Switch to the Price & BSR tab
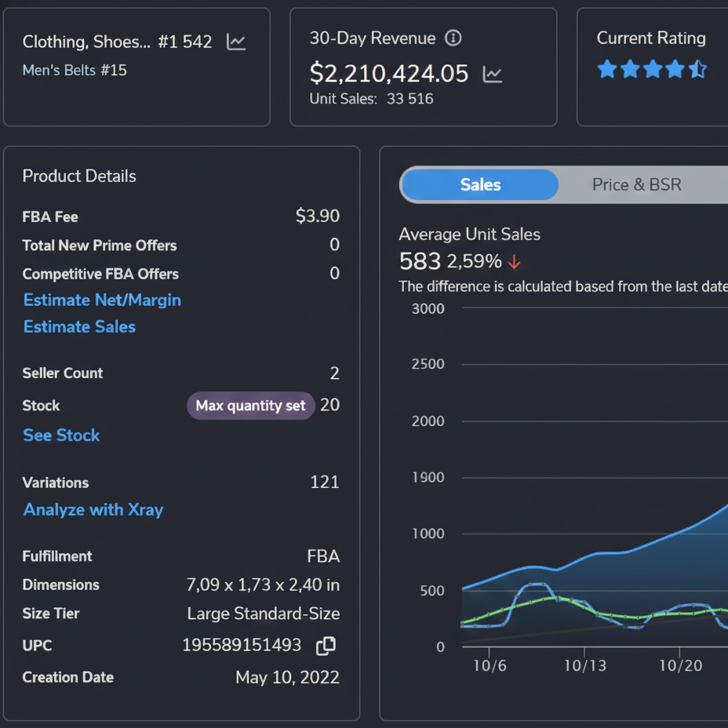 point(636,185)
